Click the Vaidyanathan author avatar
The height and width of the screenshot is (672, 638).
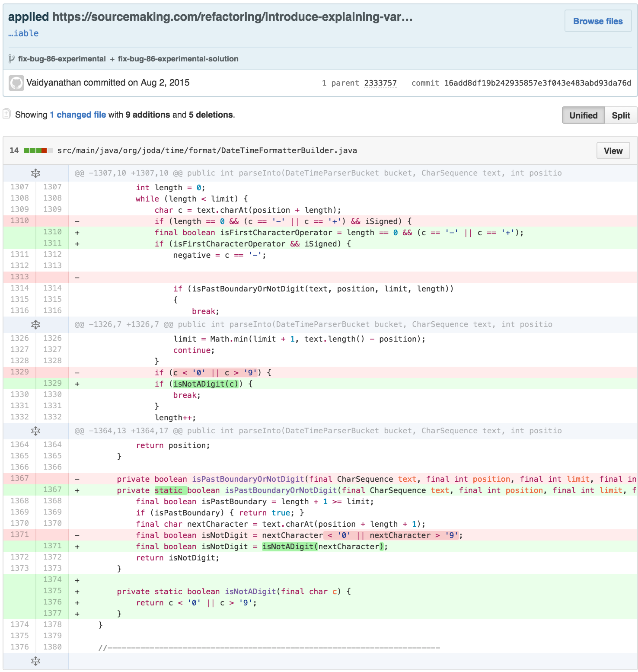click(x=16, y=83)
